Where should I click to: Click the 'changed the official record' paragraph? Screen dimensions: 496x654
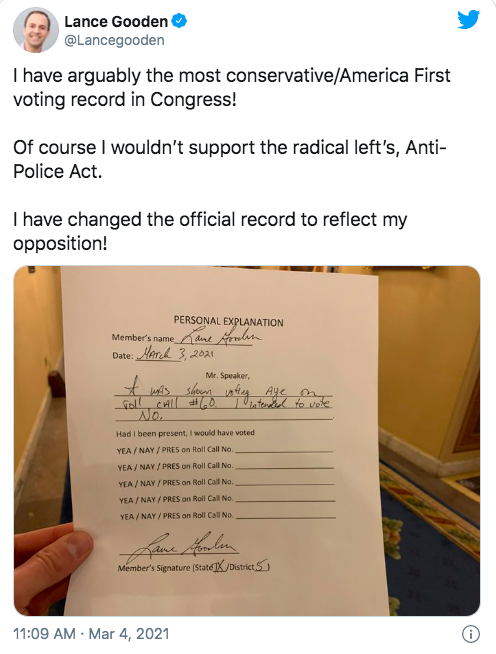click(x=210, y=231)
